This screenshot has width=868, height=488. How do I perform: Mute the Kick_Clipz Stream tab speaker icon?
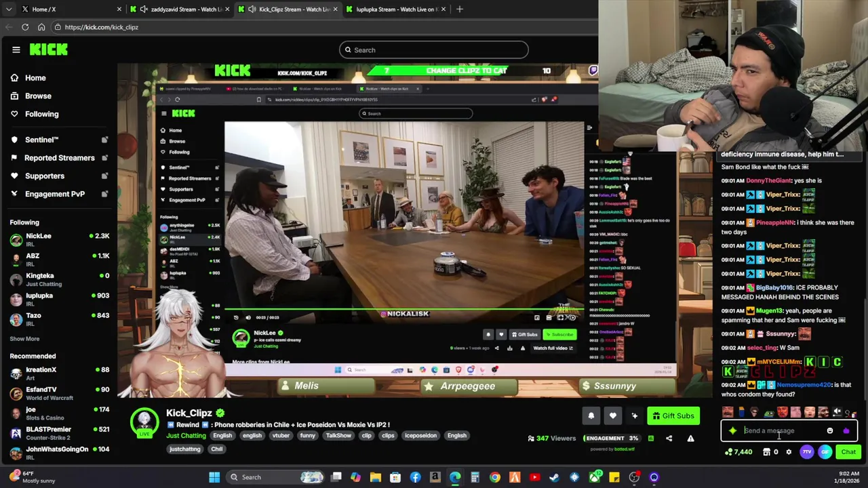click(x=252, y=9)
